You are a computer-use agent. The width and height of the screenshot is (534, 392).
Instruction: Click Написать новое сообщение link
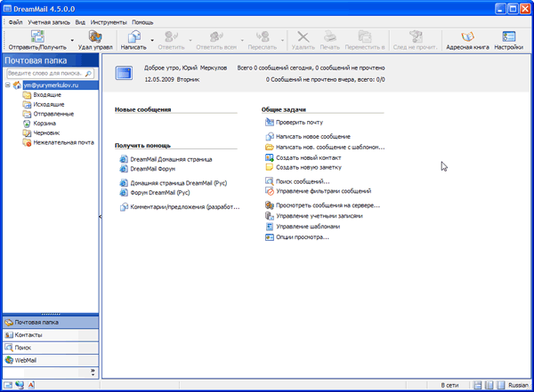pos(313,137)
